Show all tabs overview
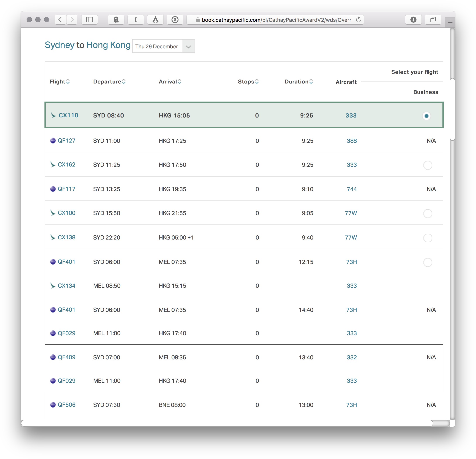The image size is (476, 459). pos(433,20)
